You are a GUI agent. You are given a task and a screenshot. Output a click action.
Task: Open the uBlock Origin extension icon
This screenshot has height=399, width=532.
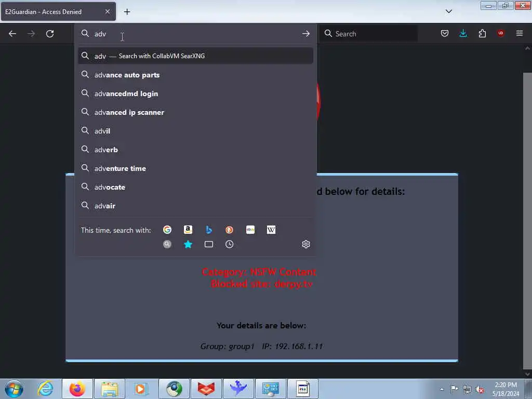click(500, 33)
